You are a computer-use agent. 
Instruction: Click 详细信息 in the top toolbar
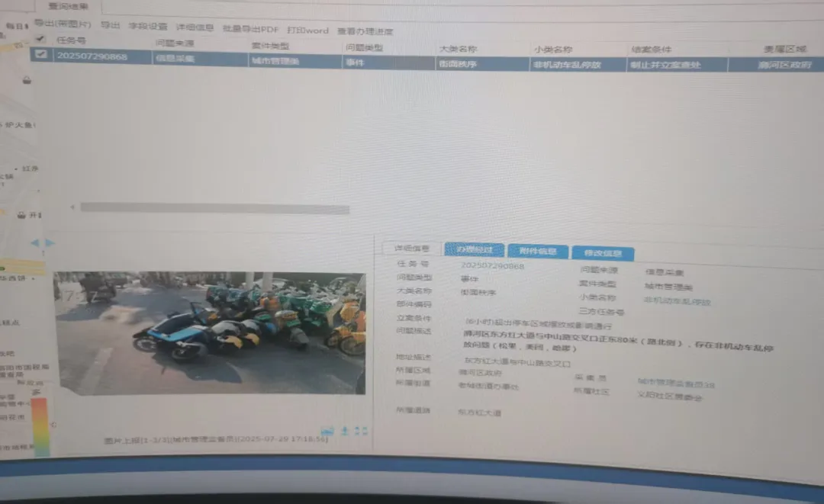[195, 27]
